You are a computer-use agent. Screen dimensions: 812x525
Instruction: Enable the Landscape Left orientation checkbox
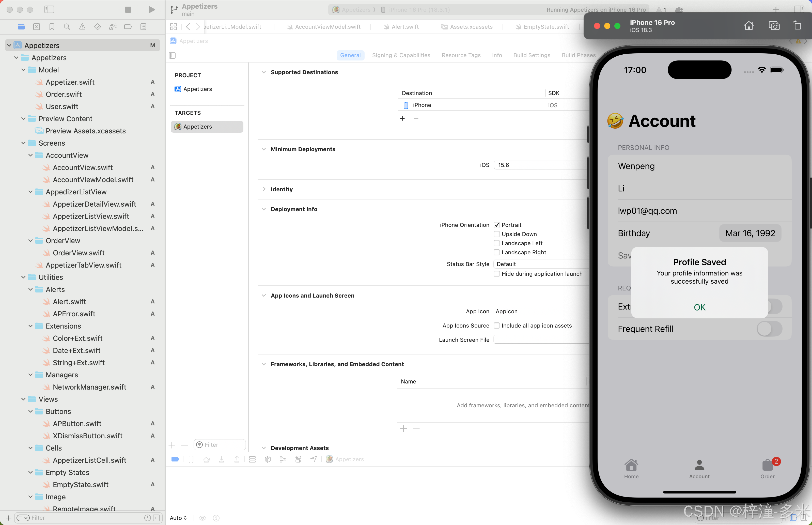497,243
